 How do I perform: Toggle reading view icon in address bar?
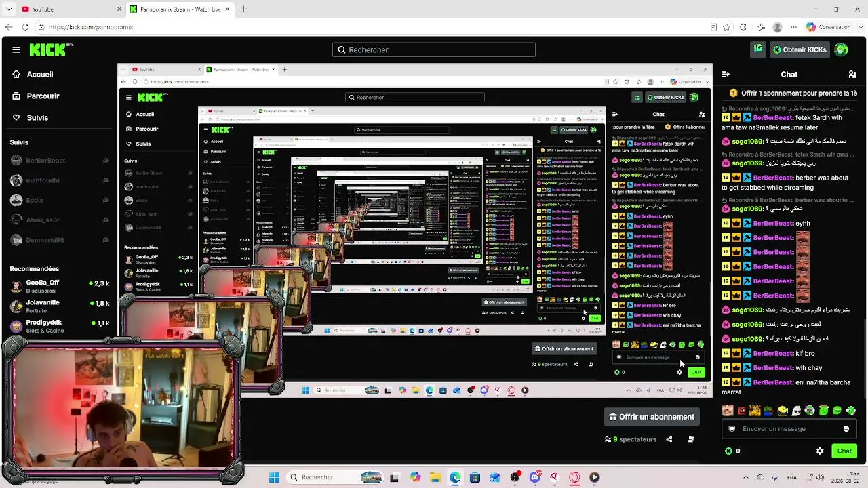713,27
